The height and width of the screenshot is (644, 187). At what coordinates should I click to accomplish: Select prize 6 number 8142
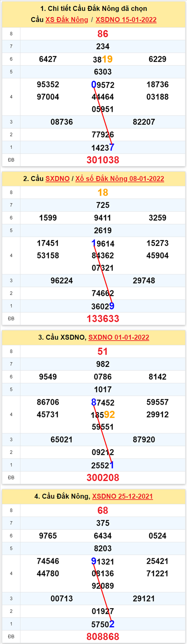coord(157,377)
